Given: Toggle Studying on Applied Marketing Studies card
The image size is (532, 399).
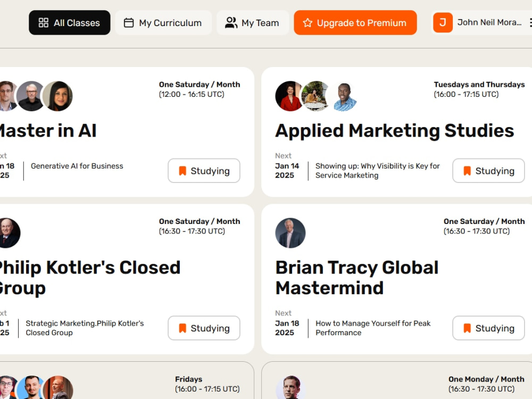Looking at the screenshot, I should pos(488,171).
